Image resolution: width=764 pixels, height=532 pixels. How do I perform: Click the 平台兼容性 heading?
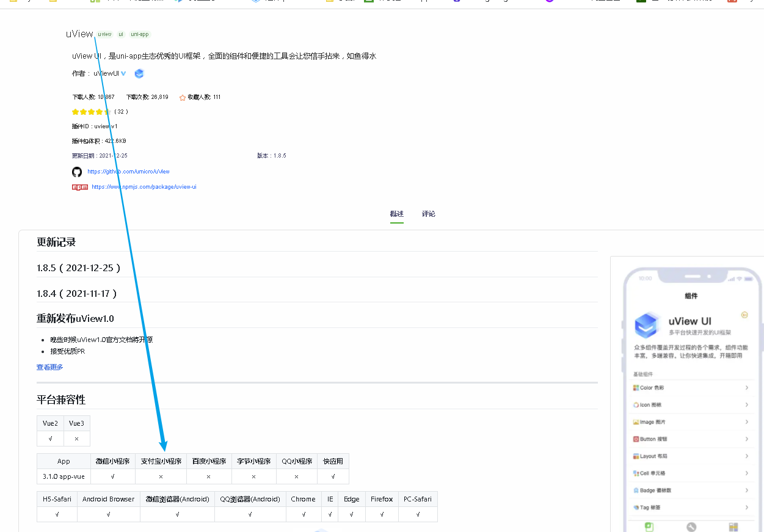tap(61, 400)
